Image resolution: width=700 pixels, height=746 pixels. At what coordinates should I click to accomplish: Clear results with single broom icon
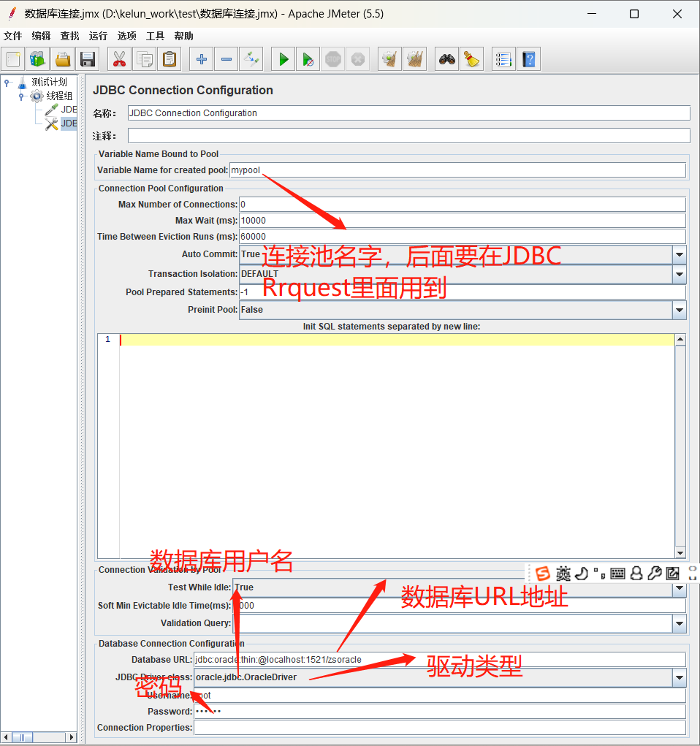pos(390,59)
